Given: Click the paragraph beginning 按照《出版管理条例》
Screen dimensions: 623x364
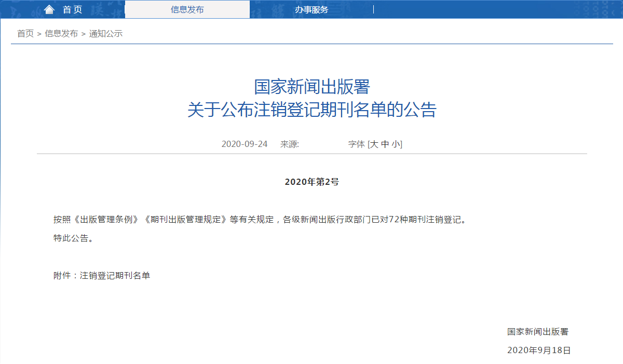Looking at the screenshot, I should (260, 220).
